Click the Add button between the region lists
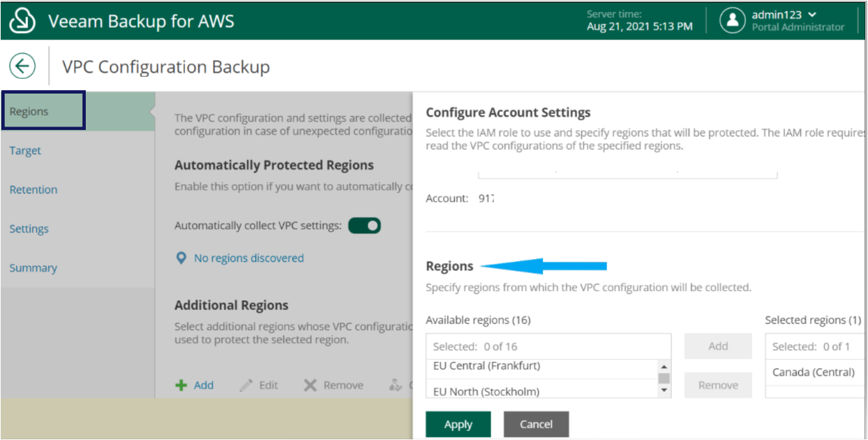Image resolution: width=868 pixels, height=440 pixels. click(718, 346)
